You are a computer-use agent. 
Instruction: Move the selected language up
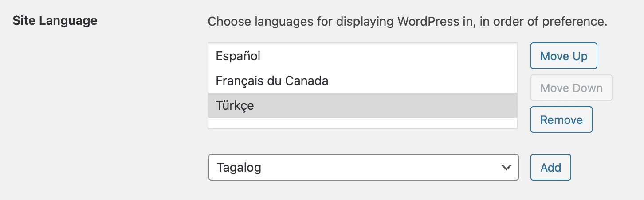pyautogui.click(x=564, y=56)
